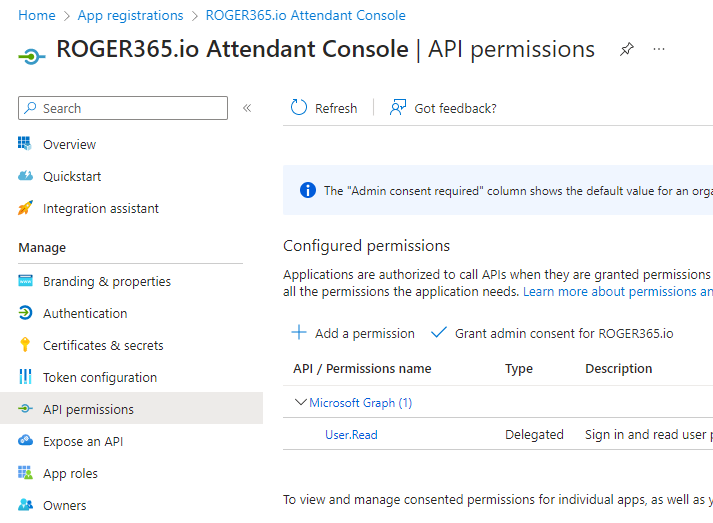Click the Got feedback icon
Image resolution: width=713 pixels, height=523 pixels.
click(398, 108)
